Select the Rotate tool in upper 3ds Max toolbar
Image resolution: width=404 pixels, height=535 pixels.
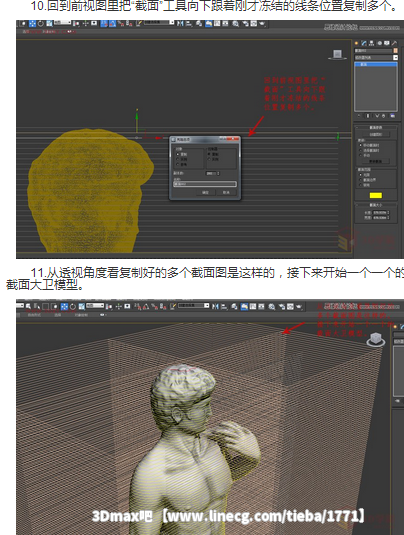tap(41, 24)
